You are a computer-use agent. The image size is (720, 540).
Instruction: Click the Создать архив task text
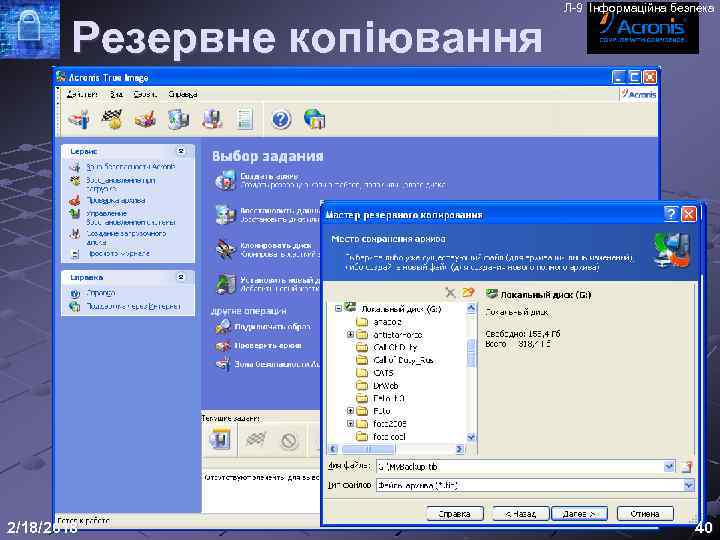[269, 176]
